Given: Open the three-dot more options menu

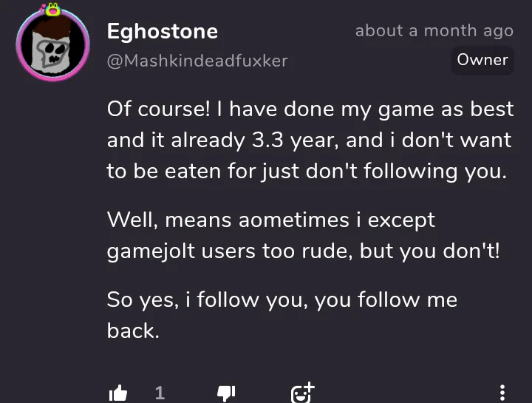Looking at the screenshot, I should click(502, 393).
